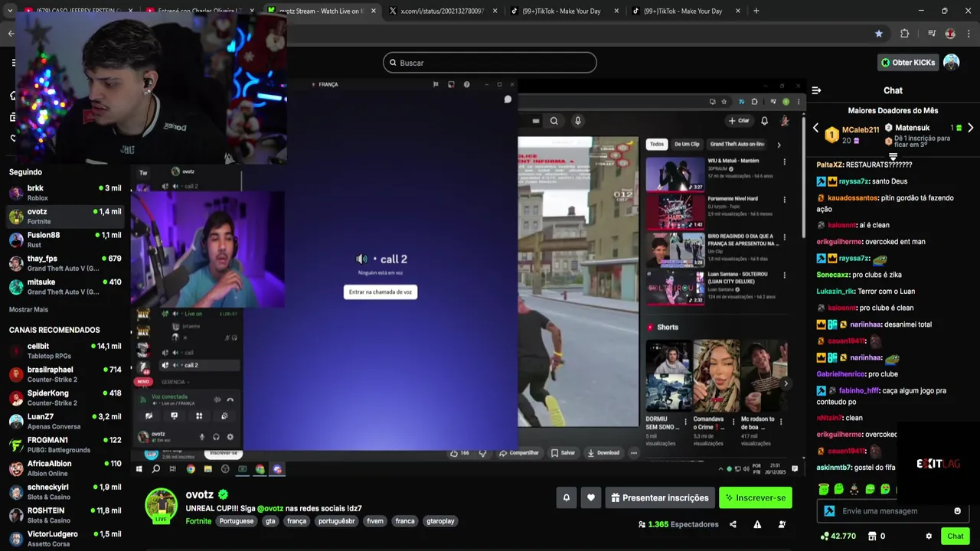This screenshot has width=980, height=551.
Task: Open cellbit recommended channel
Action: [65, 350]
